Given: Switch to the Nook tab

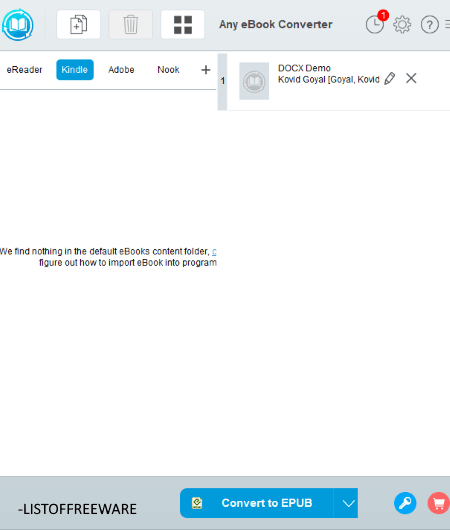Looking at the screenshot, I should tap(168, 70).
